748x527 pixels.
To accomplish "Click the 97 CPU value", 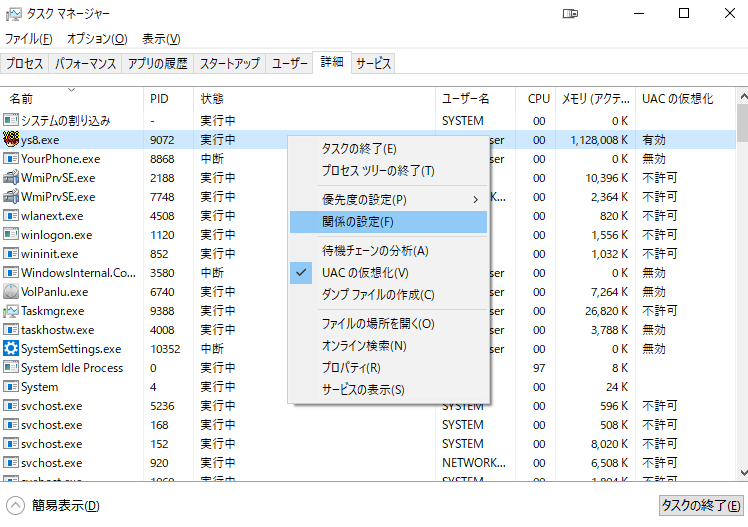I will (539, 368).
